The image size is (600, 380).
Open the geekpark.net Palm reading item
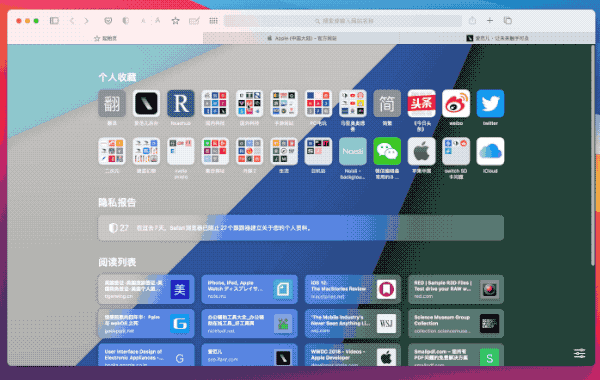tap(146, 323)
